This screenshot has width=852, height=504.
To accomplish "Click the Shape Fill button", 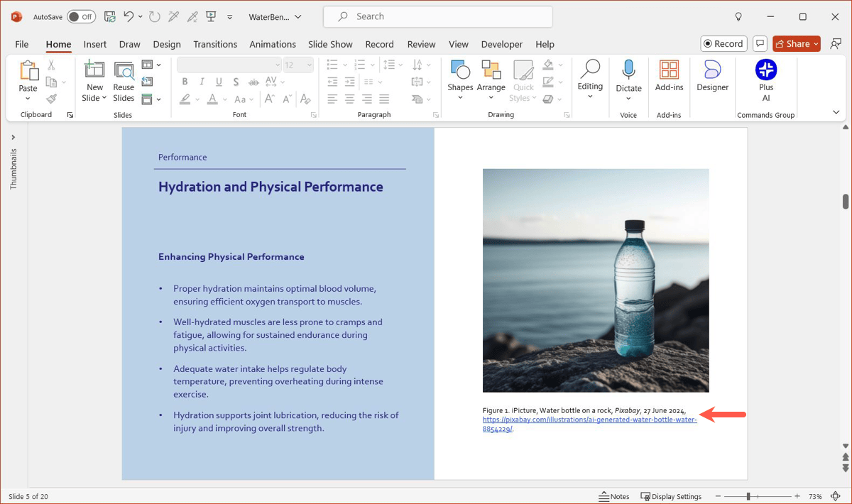I will pos(548,65).
